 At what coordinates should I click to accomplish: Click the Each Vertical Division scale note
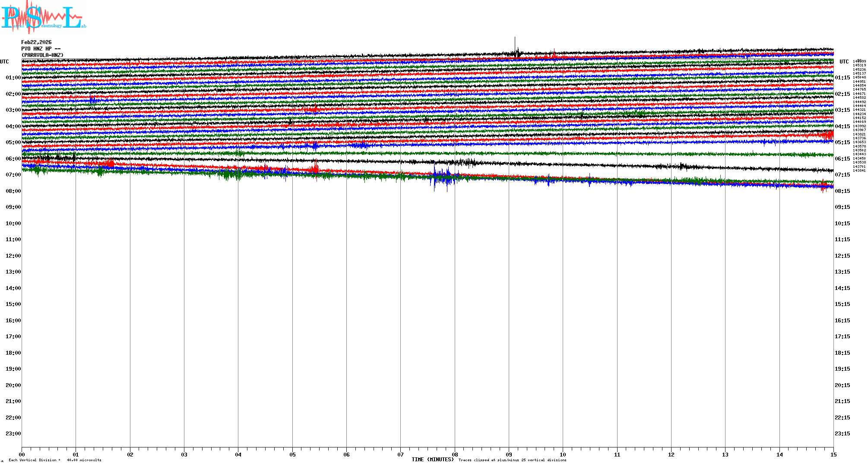tap(55, 460)
